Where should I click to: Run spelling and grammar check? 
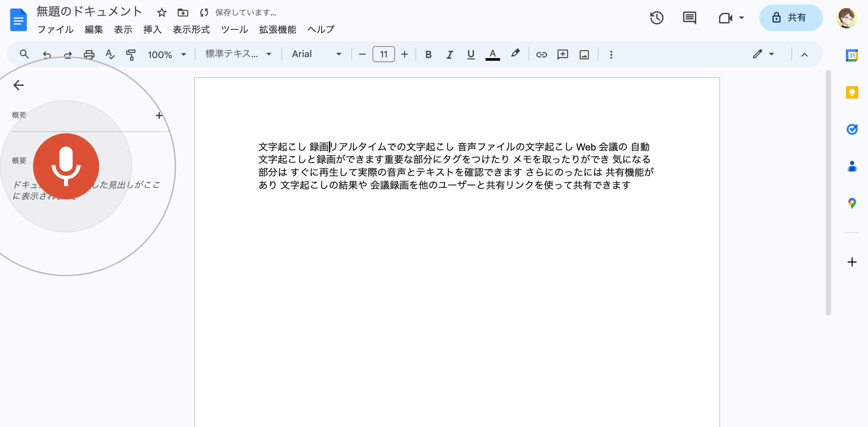(x=110, y=54)
